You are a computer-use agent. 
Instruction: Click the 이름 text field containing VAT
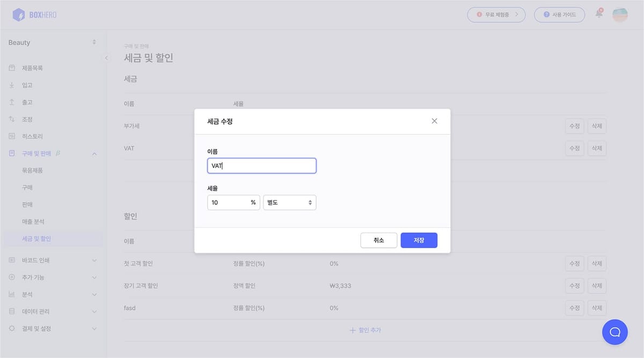pyautogui.click(x=261, y=166)
